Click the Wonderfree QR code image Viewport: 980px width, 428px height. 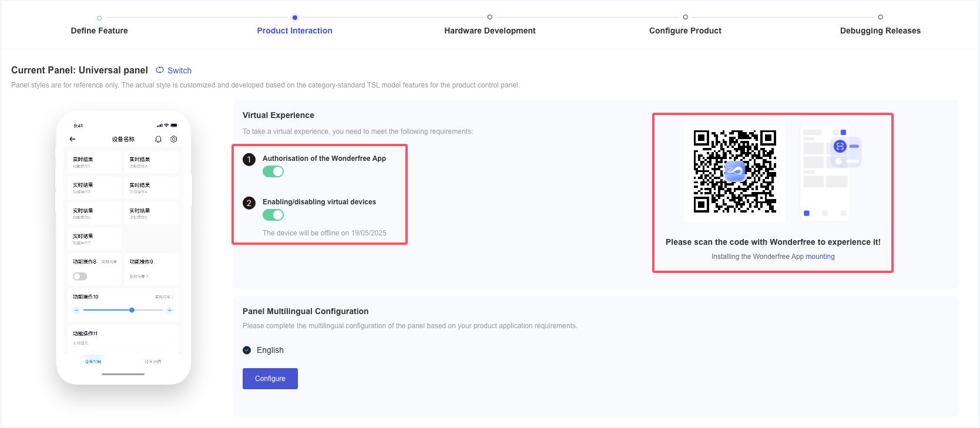click(735, 171)
